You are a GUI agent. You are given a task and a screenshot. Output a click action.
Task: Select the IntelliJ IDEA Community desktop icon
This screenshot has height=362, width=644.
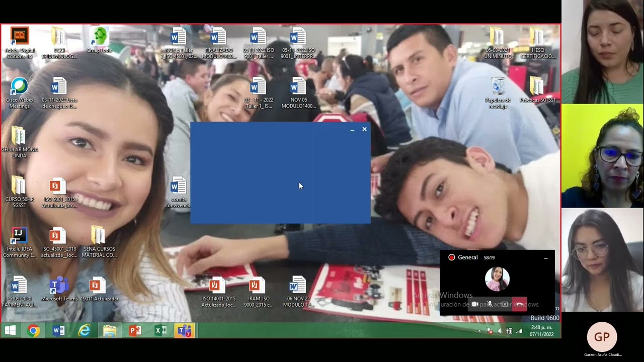[x=19, y=235]
